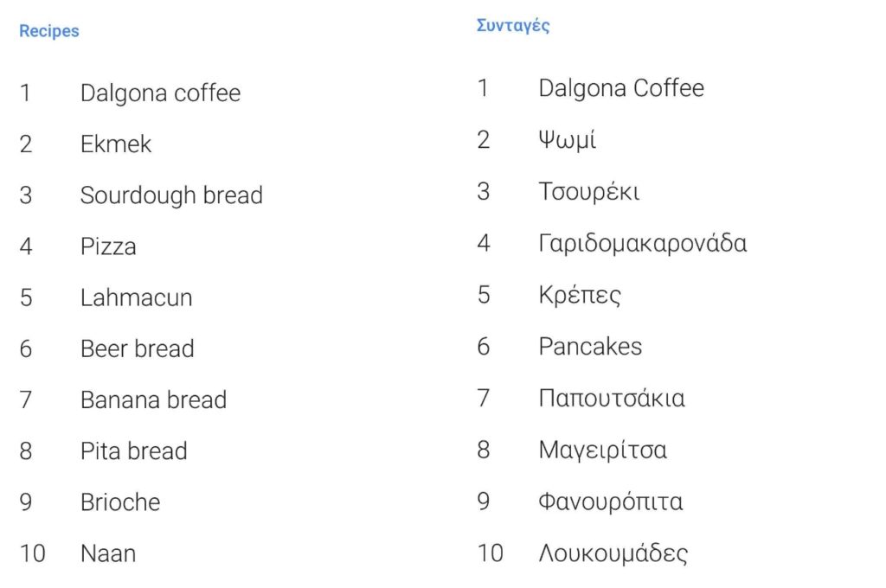
Task: Open the Συνταγές heading link
Action: pos(512,26)
